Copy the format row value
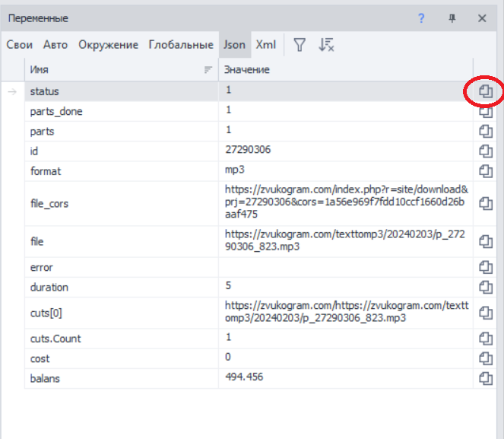 pyautogui.click(x=486, y=170)
